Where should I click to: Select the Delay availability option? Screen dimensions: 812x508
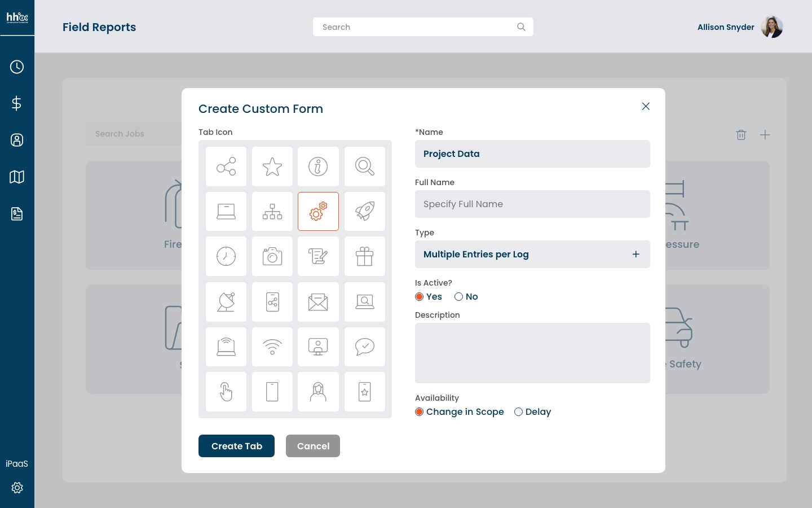[518, 412]
